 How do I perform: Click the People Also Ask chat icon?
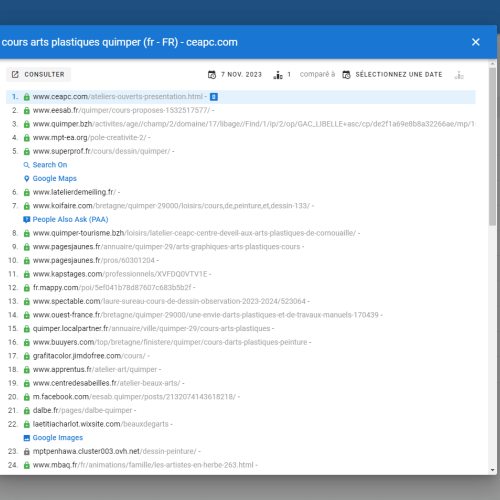point(27,219)
